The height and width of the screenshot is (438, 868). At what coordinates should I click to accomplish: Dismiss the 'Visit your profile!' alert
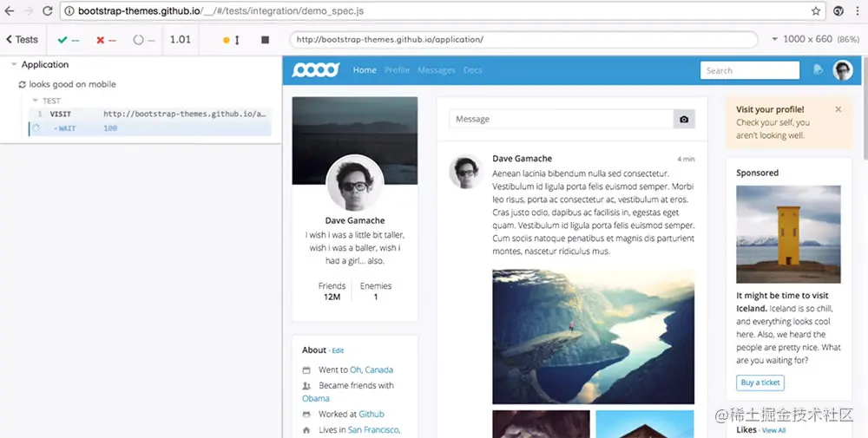[x=838, y=109]
